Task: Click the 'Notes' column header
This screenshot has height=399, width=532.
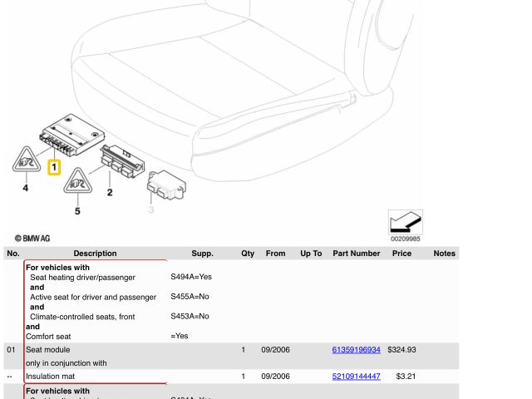Action: pyautogui.click(x=444, y=254)
